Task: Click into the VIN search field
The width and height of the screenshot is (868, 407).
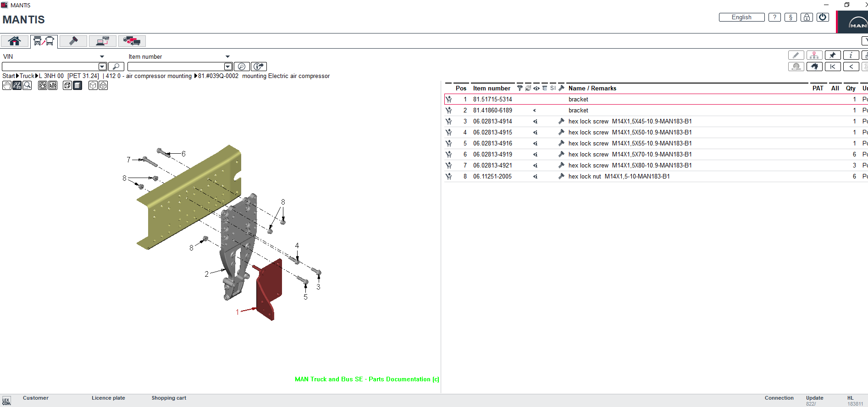Action: pyautogui.click(x=50, y=67)
